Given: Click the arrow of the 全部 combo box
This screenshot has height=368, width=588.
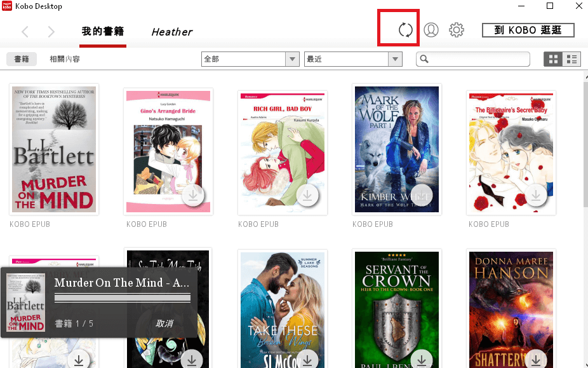Looking at the screenshot, I should pyautogui.click(x=292, y=59).
